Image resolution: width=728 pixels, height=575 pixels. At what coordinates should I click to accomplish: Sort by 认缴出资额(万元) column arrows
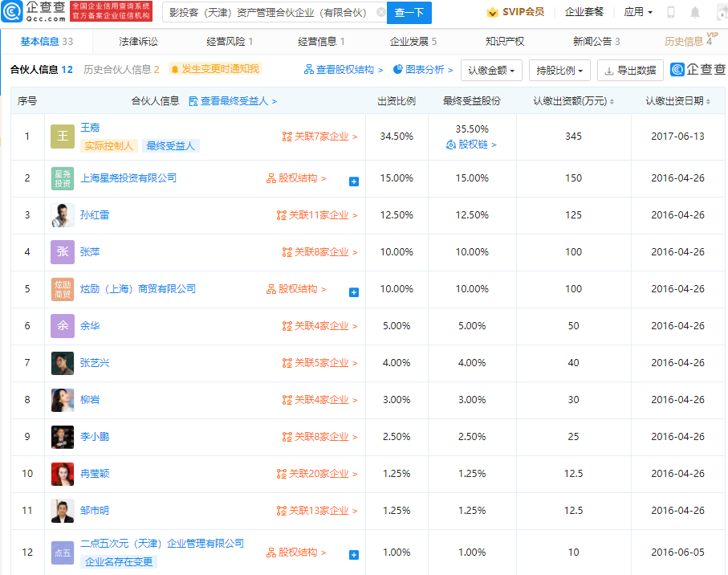coord(612,101)
